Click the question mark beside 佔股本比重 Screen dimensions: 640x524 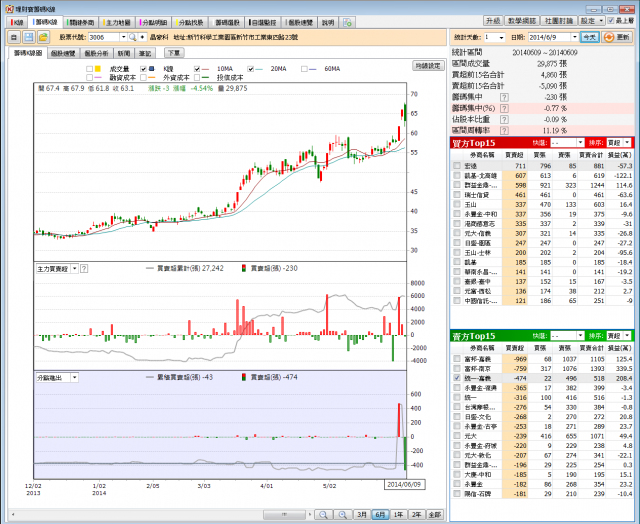click(504, 119)
